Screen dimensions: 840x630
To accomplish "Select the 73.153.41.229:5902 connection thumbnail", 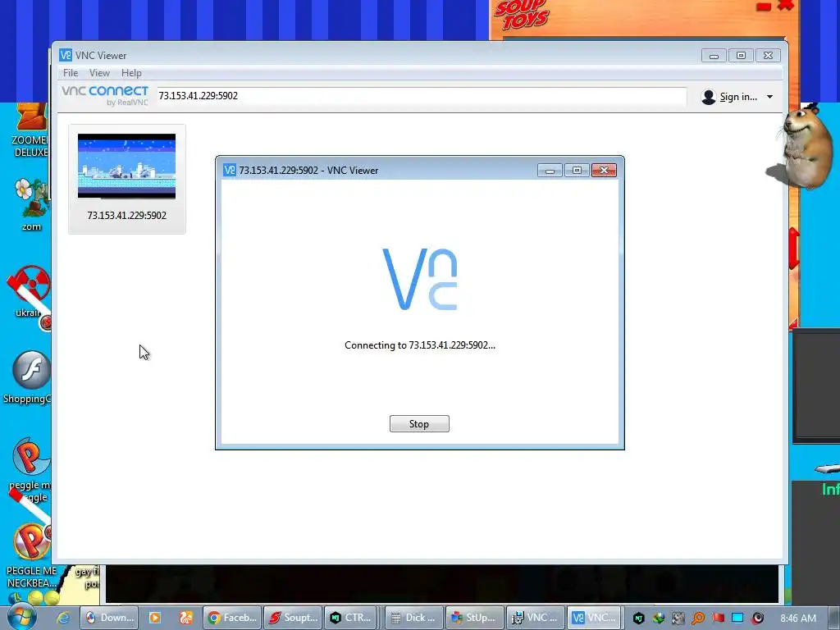I will [126, 166].
